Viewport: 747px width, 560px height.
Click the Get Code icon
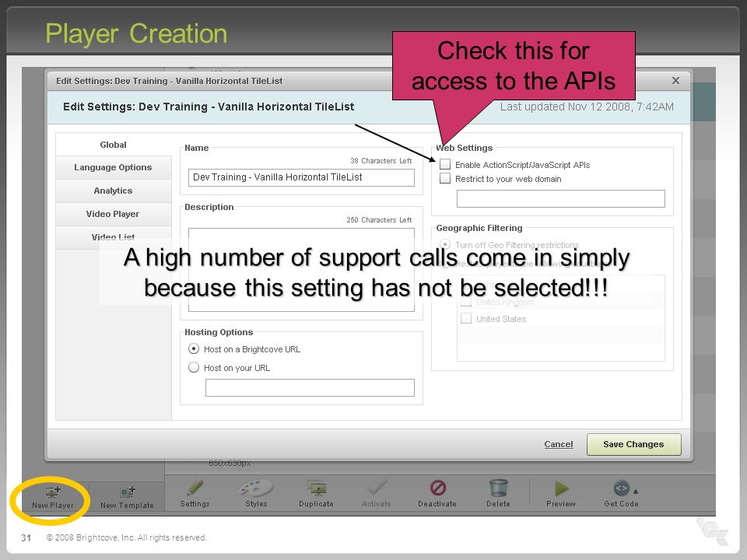621,488
